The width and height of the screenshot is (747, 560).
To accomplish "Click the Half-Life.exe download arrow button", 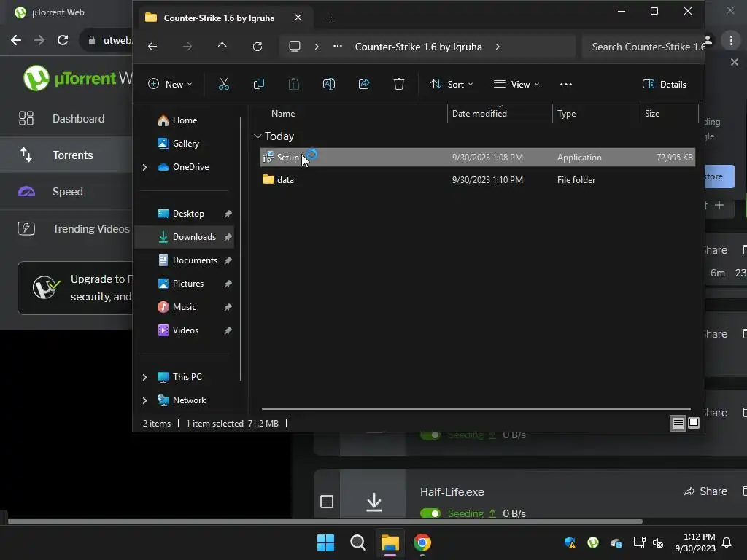I will click(x=374, y=502).
